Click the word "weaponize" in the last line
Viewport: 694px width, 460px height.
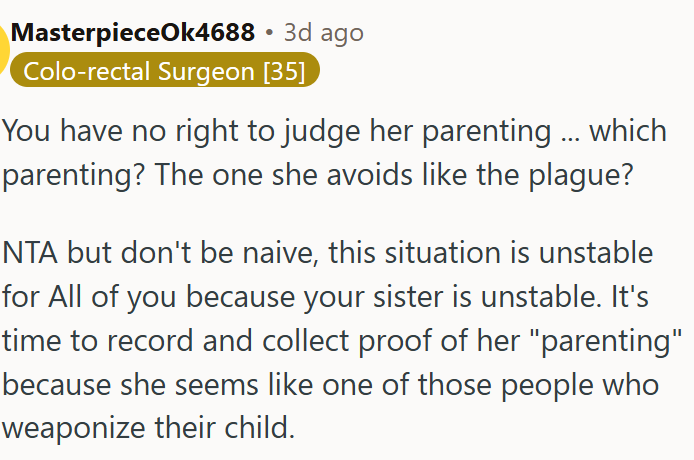point(73,428)
